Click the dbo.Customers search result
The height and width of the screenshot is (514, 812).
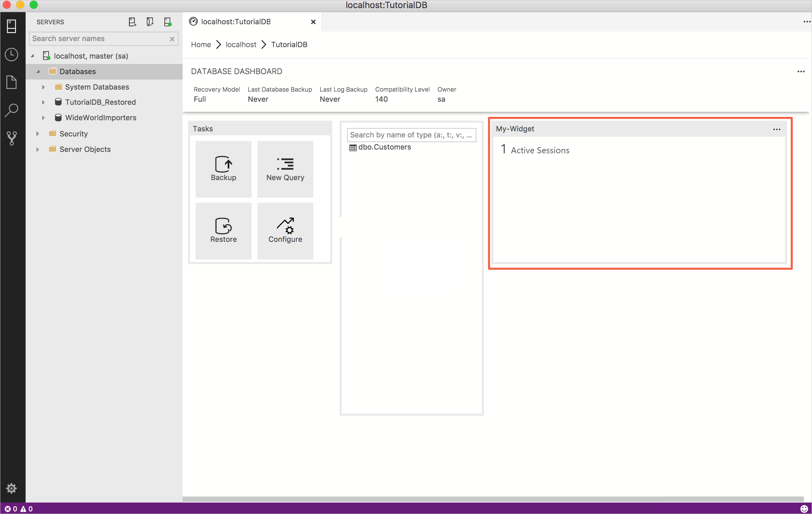pyautogui.click(x=385, y=147)
